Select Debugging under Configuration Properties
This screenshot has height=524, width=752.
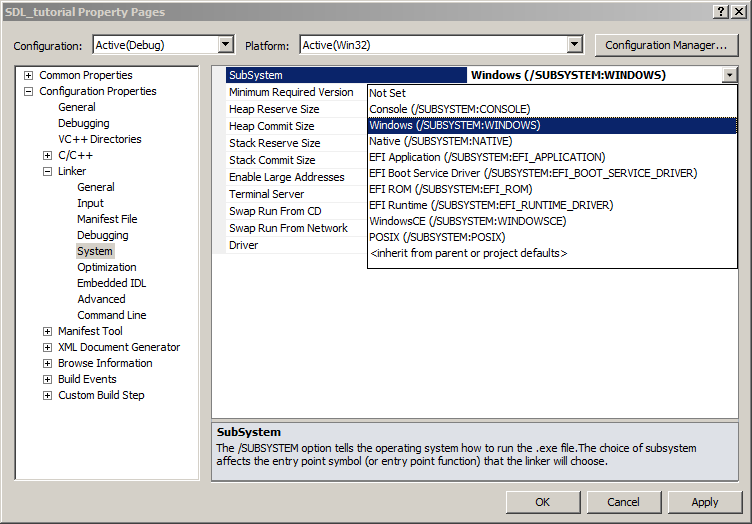click(83, 123)
